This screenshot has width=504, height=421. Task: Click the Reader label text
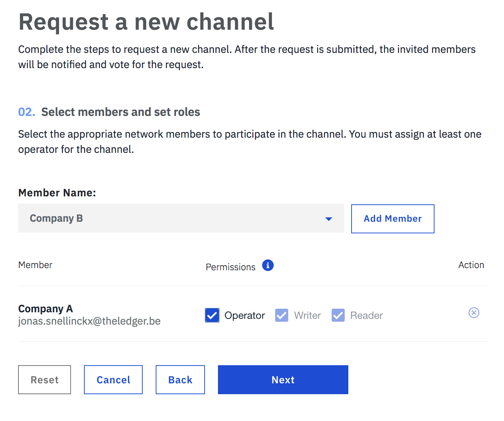(x=366, y=316)
